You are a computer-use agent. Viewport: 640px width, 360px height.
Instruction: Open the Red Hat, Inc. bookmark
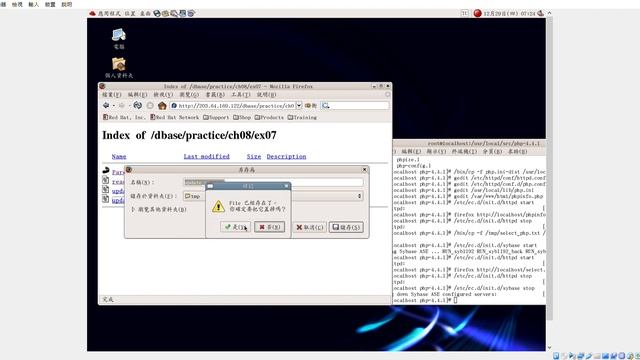pos(124,117)
